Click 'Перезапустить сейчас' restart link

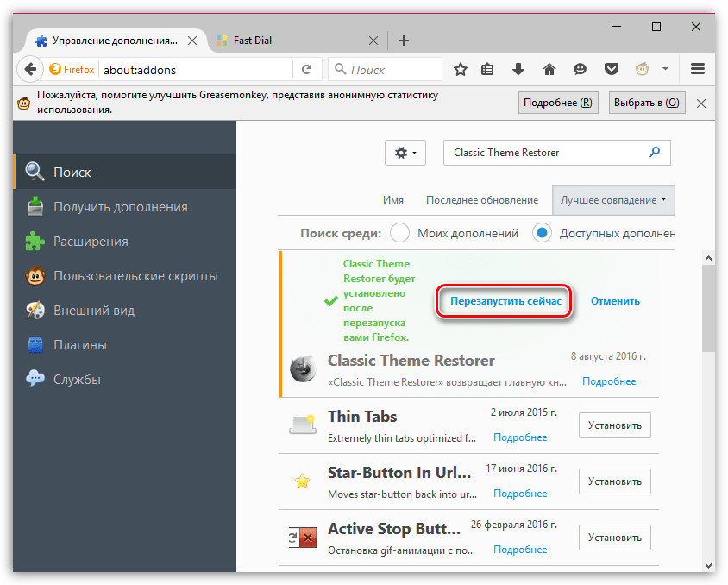tap(505, 301)
